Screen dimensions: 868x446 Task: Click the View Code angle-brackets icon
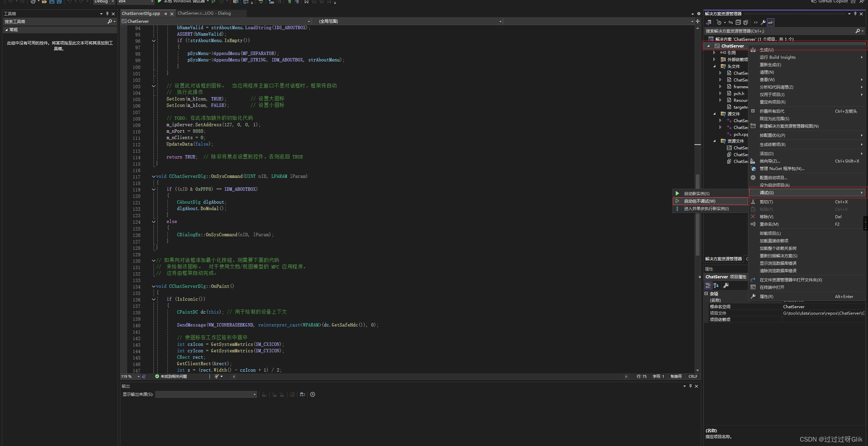[755, 22]
